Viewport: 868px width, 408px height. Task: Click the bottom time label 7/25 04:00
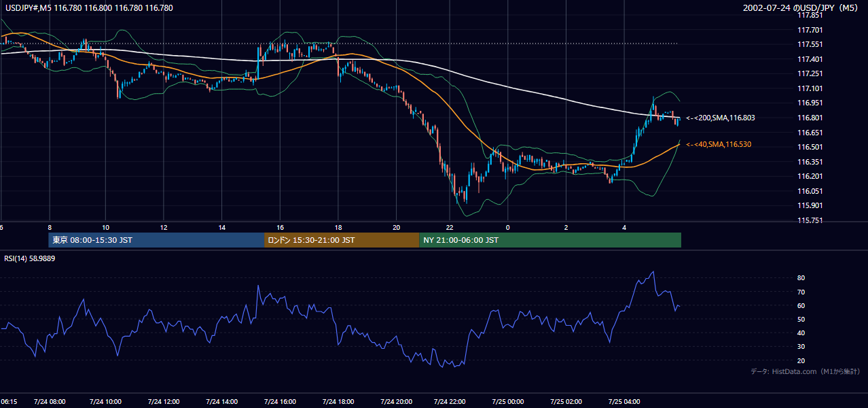[625, 402]
